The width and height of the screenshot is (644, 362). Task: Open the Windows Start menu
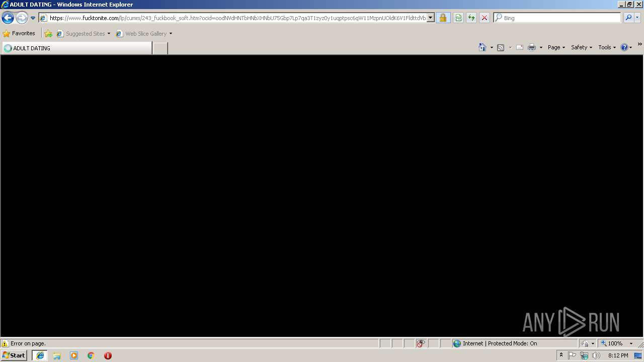pos(14,355)
